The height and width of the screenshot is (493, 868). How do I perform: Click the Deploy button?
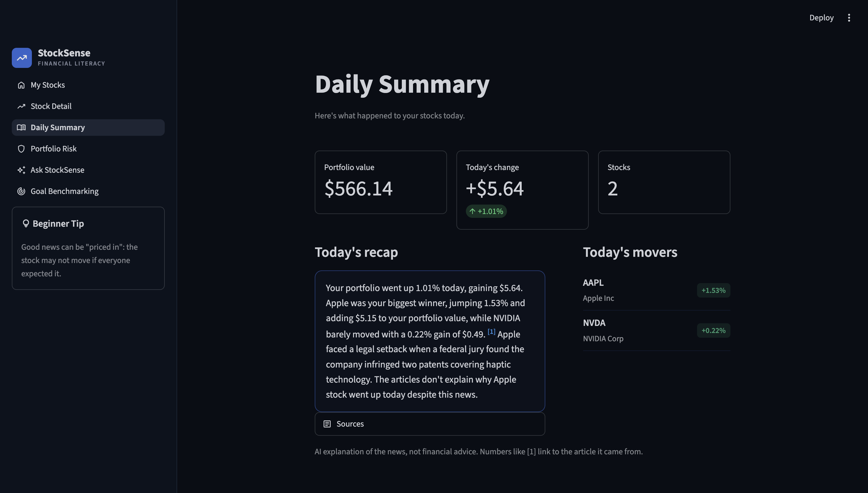(x=821, y=18)
